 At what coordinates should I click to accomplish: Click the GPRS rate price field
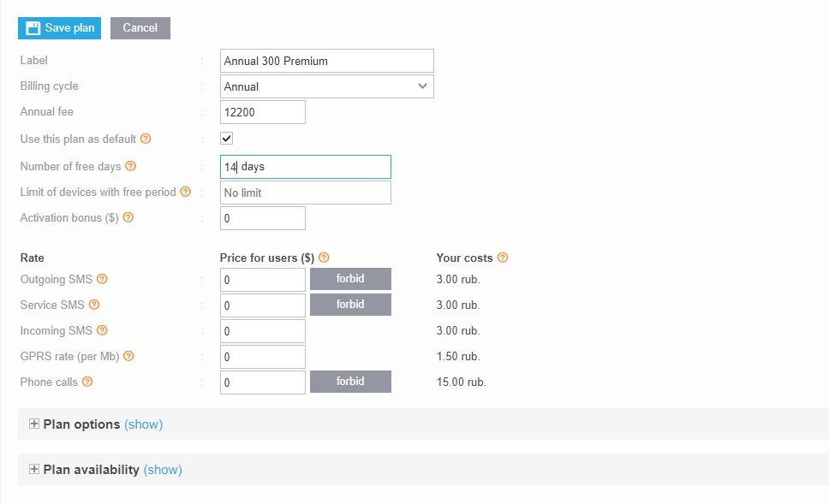click(263, 357)
